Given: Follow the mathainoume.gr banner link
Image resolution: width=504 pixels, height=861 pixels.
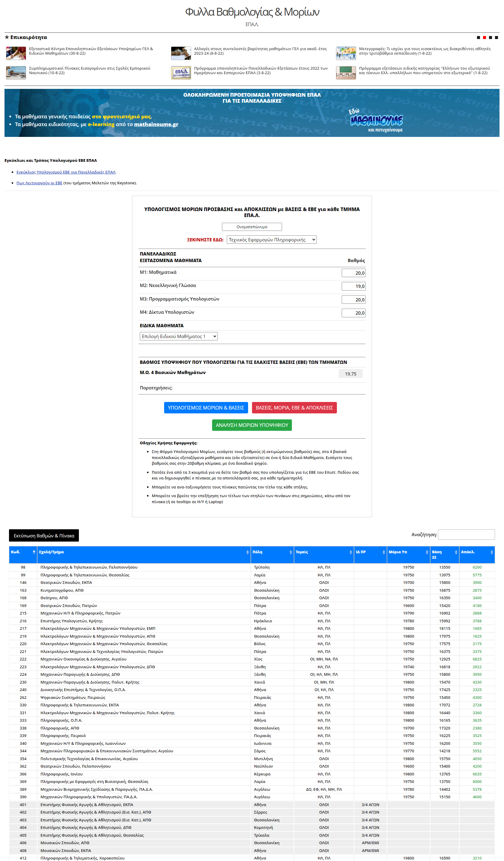Looking at the screenshot, I should (156, 124).
